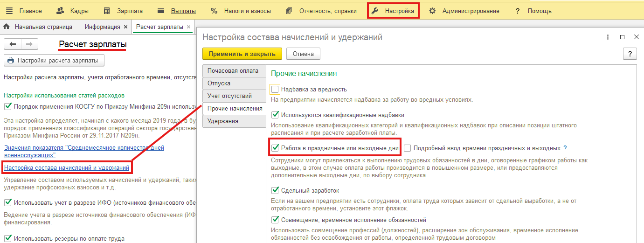
Task: Open Значения показателя Среднемесячное количество дней link
Action: (x=84, y=151)
